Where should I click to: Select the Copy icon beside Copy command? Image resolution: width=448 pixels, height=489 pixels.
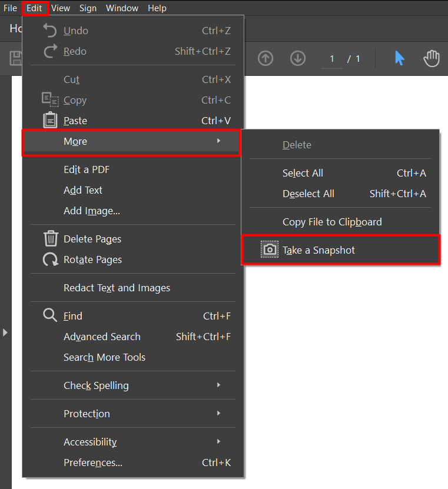tap(50, 99)
